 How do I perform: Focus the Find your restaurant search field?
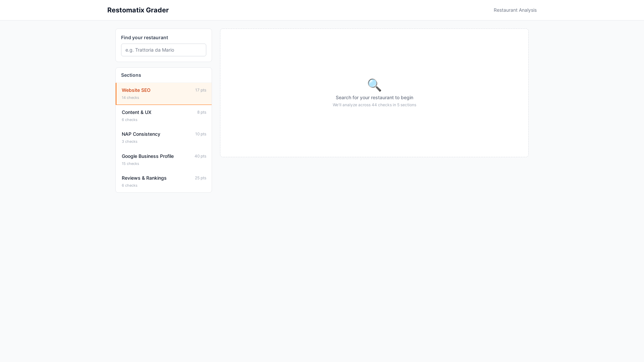tap(164, 50)
